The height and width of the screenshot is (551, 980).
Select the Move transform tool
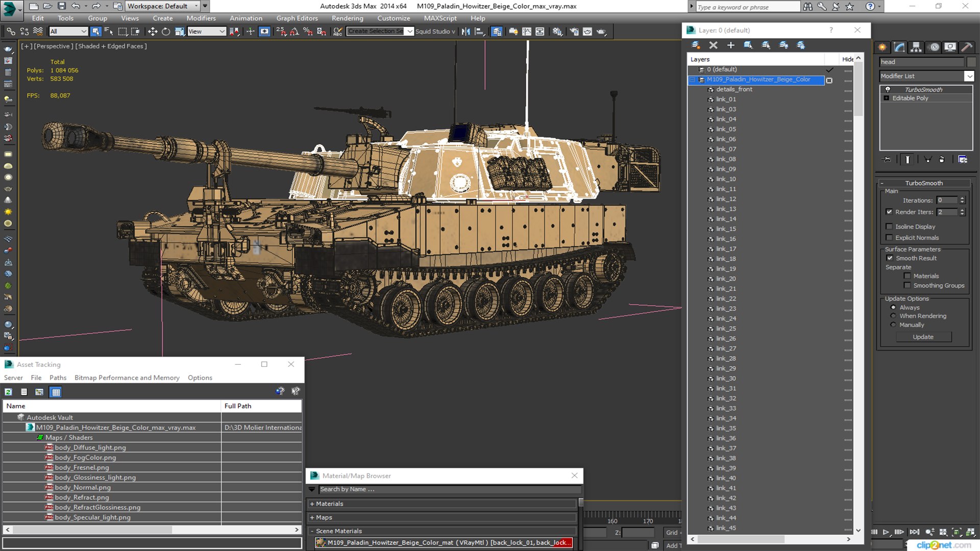(x=153, y=32)
